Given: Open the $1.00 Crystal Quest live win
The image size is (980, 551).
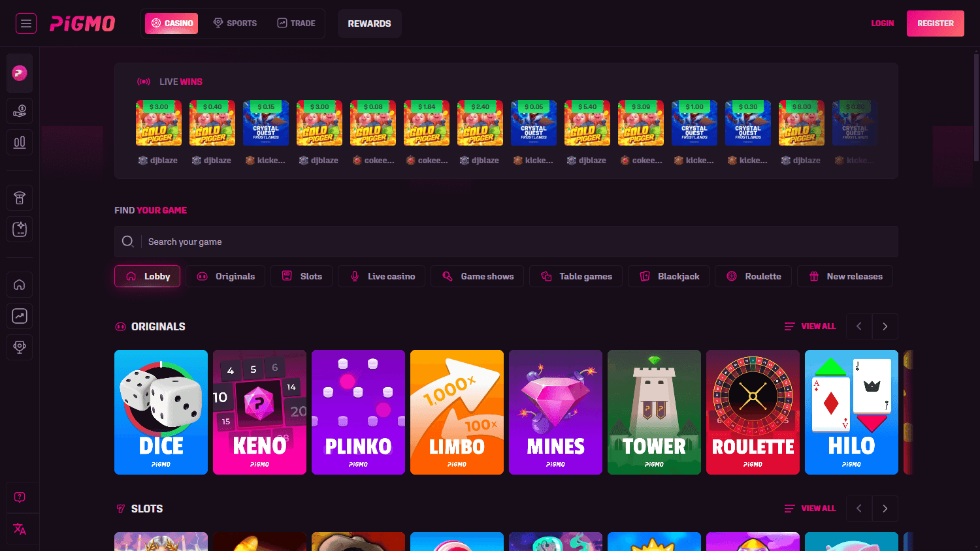Looking at the screenshot, I should click(694, 123).
